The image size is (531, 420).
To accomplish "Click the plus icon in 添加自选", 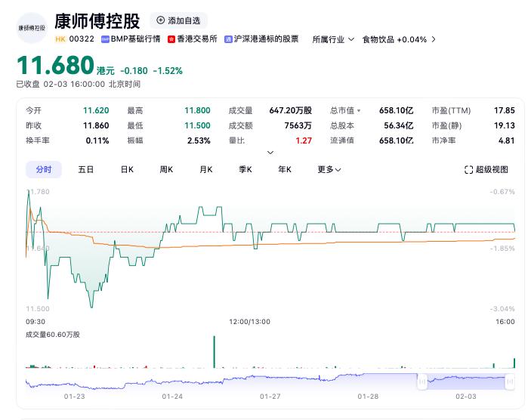I will coord(161,20).
